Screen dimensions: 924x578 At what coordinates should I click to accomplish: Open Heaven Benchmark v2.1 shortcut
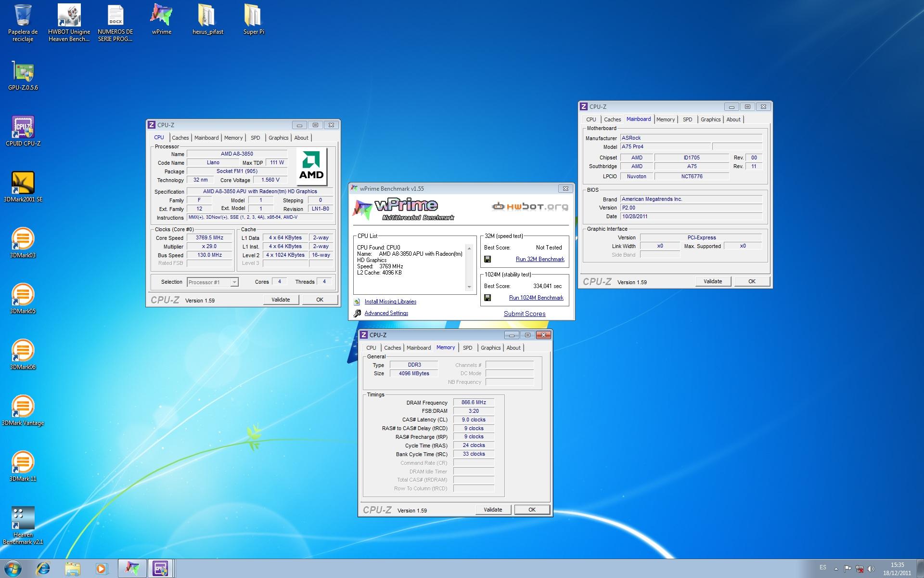[23, 525]
